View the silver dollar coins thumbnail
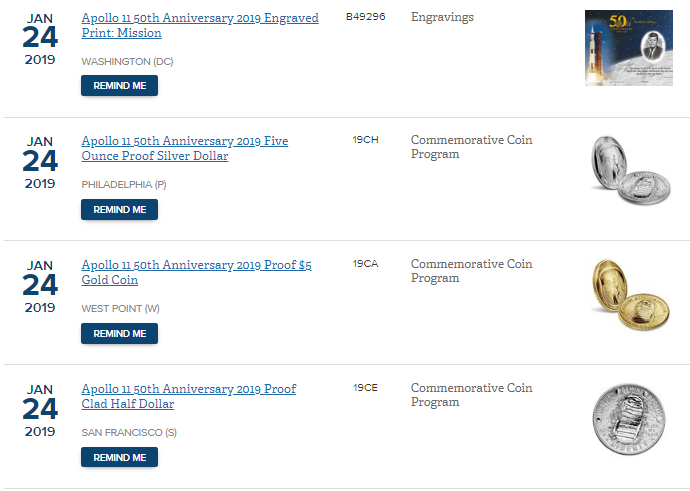Viewport: 690px width, 491px height. pos(630,170)
